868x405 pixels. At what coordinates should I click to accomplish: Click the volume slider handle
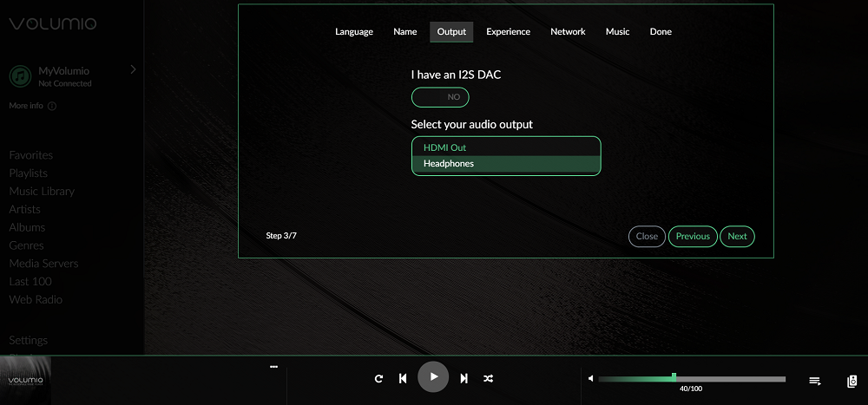coord(674,377)
